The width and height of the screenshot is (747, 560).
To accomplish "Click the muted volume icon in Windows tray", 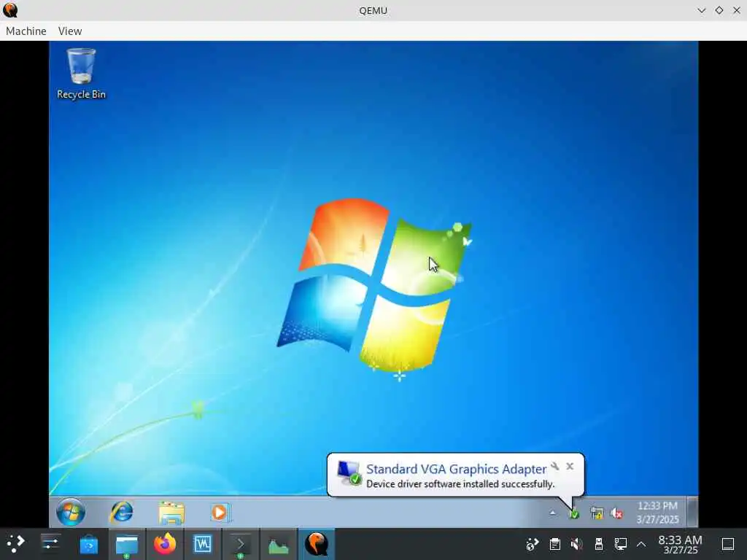I will coord(616,513).
